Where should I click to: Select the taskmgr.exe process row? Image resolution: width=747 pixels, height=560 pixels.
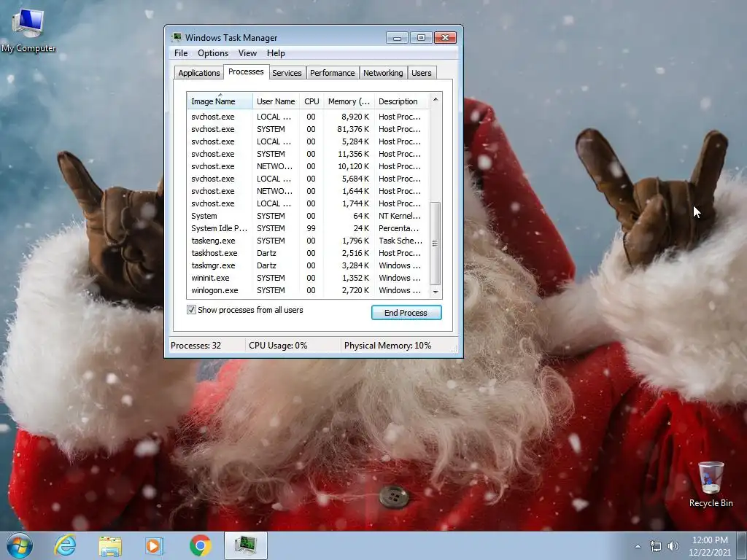pos(308,265)
